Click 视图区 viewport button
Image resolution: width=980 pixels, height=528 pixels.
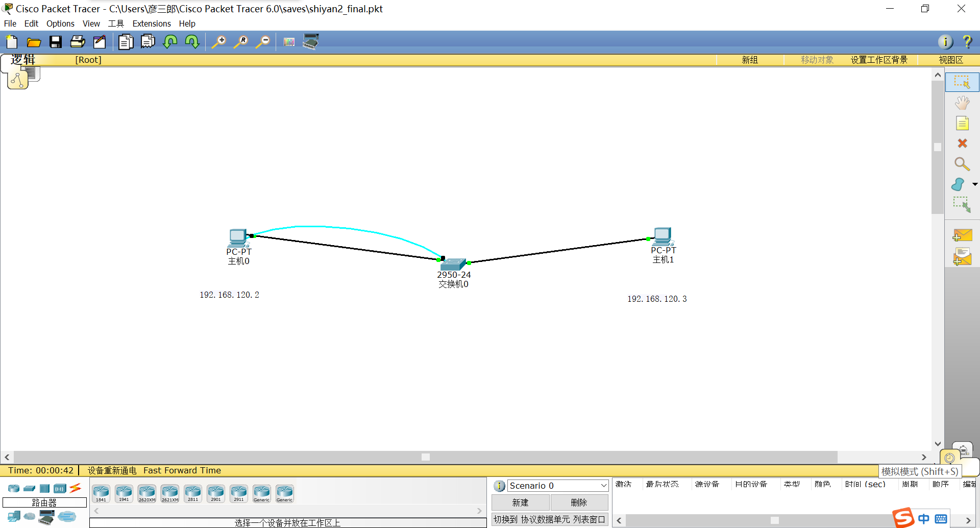(x=951, y=60)
